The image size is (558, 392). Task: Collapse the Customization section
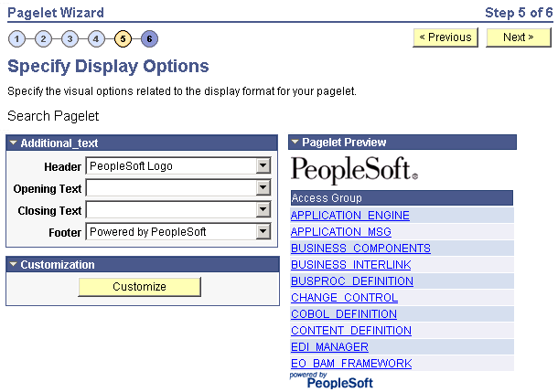pos(14,264)
